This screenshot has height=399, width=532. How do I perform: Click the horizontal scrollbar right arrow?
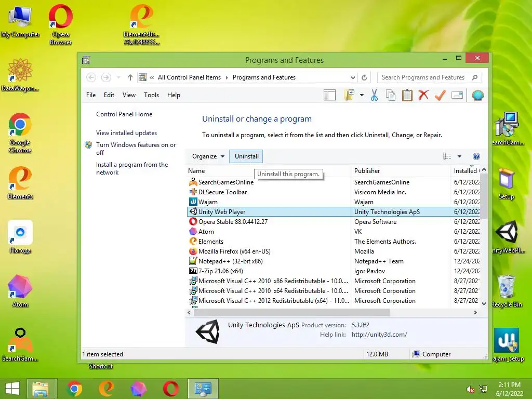point(475,312)
